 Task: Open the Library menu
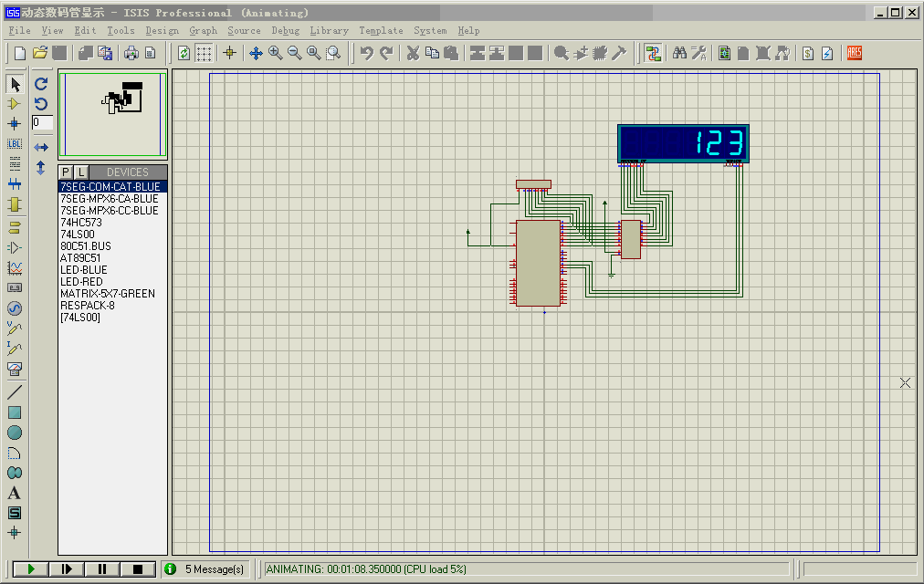pos(329,31)
